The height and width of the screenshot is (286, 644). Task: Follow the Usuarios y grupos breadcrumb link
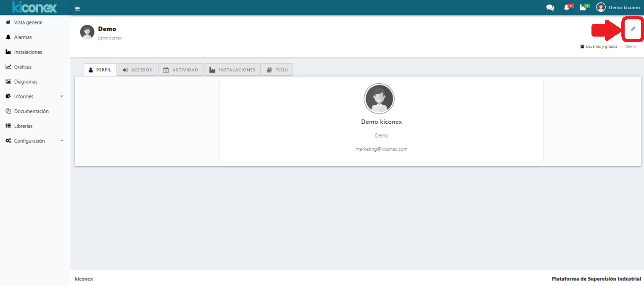click(601, 47)
